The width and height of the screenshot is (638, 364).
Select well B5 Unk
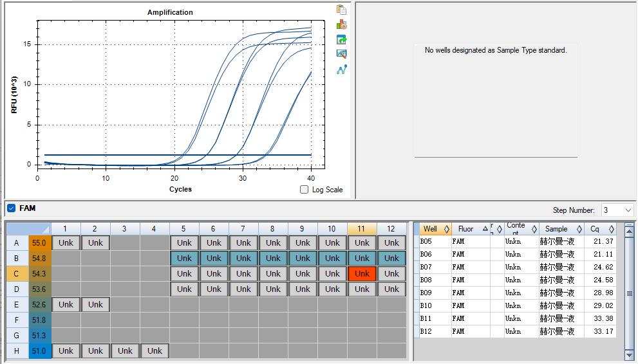point(184,259)
